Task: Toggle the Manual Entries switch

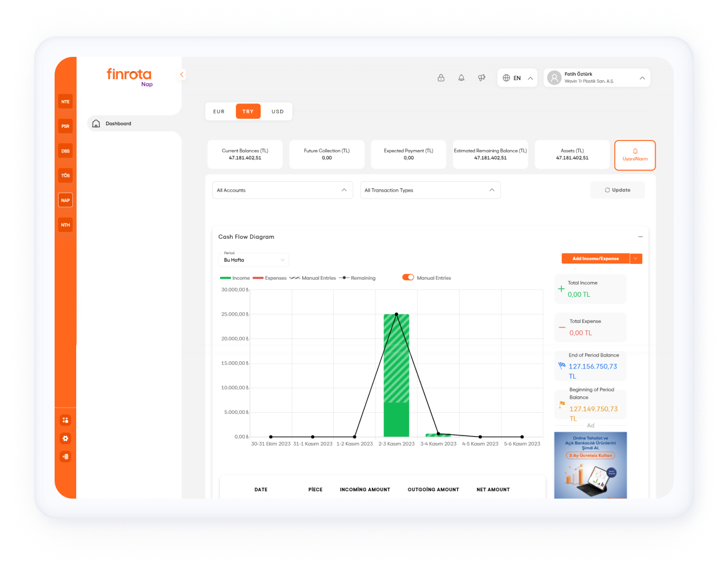Action: coord(408,277)
